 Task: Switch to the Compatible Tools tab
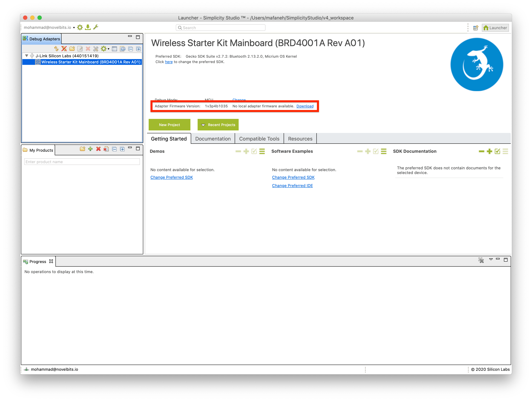tap(259, 139)
